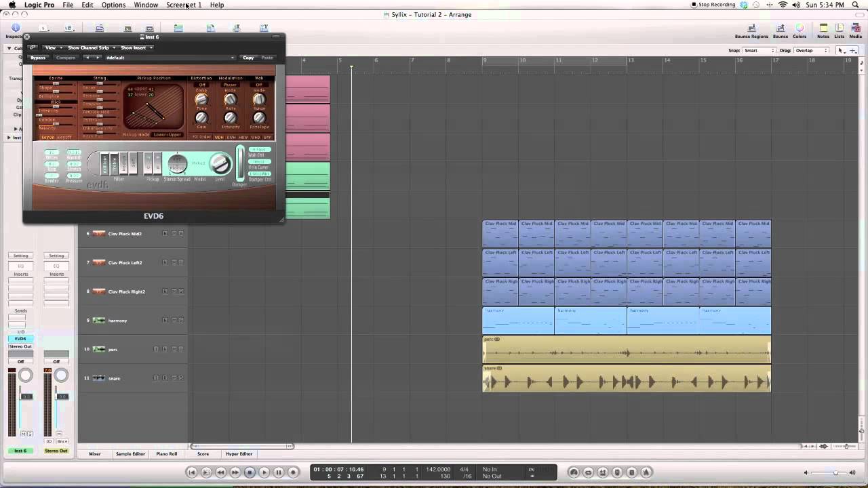The height and width of the screenshot is (488, 868).
Task: Toggle Distortion Off switch in EVD6
Action: 201,85
